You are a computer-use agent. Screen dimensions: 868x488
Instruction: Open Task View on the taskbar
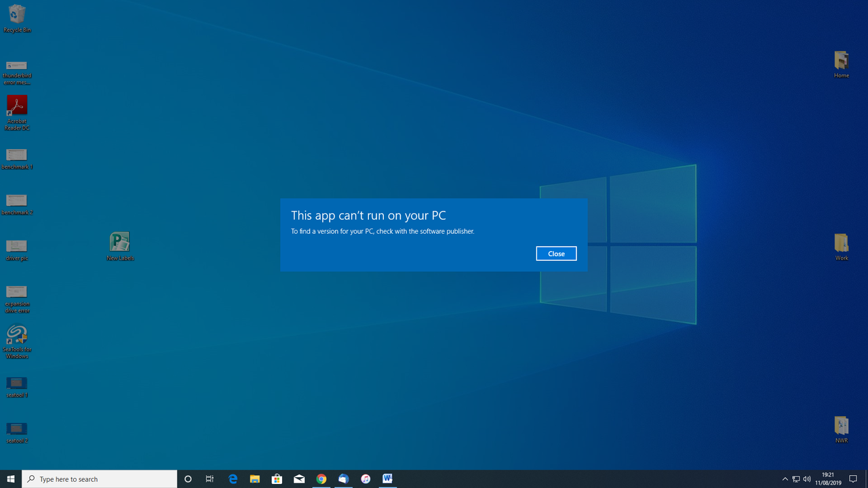pos(210,479)
